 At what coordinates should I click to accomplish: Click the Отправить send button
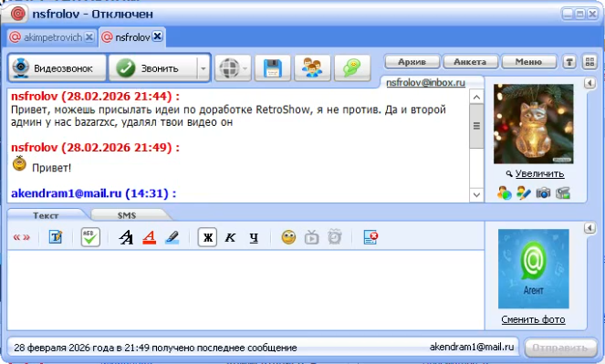click(x=560, y=348)
